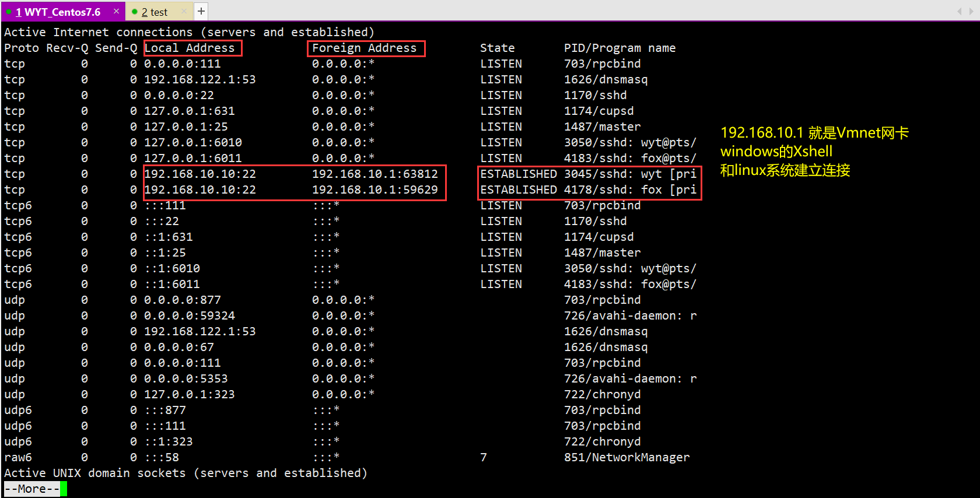Click tcp6 local address :::22
980x498 pixels.
(x=162, y=221)
